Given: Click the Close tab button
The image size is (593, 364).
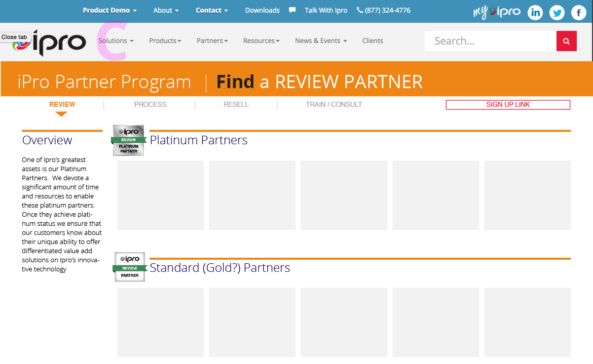Looking at the screenshot, I should (14, 37).
